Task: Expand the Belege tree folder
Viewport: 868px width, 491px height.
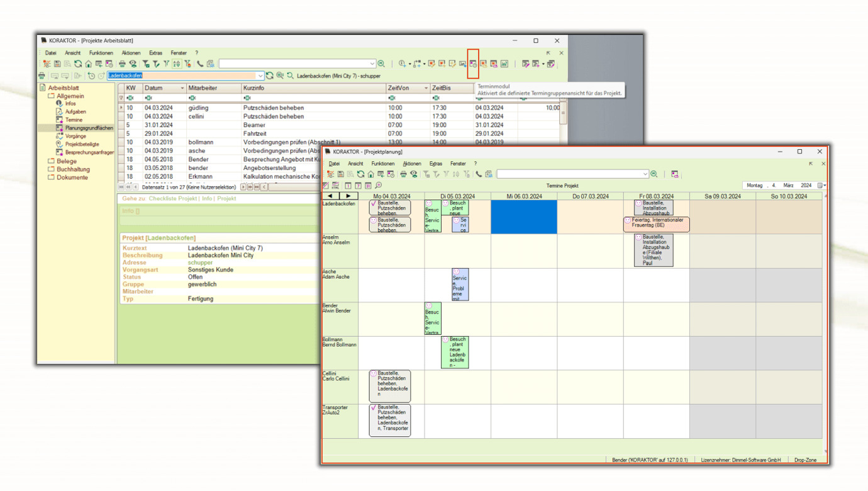Action: (x=52, y=161)
